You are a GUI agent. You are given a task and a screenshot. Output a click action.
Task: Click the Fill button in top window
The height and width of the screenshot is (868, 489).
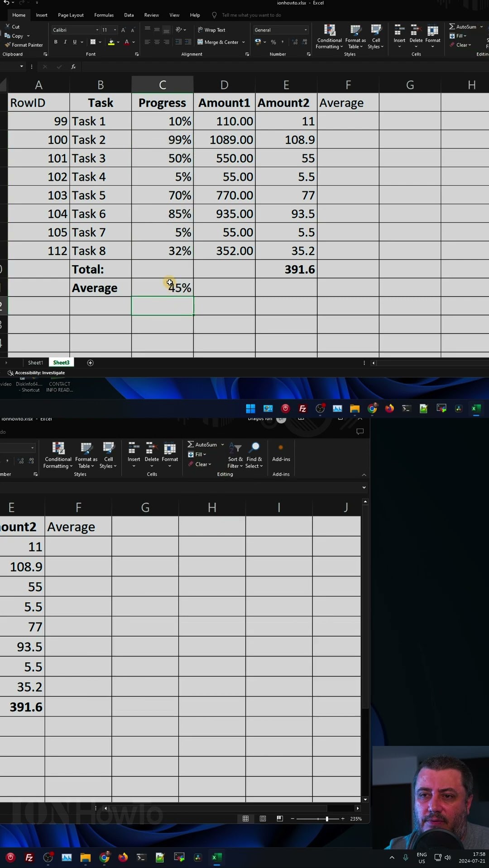point(458,36)
